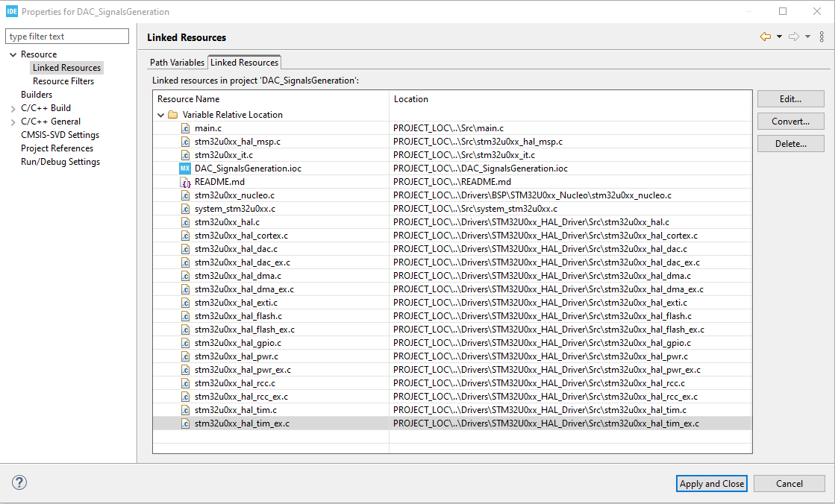The height and width of the screenshot is (504, 835).
Task: Click the Back navigation arrow icon
Action: [x=766, y=36]
